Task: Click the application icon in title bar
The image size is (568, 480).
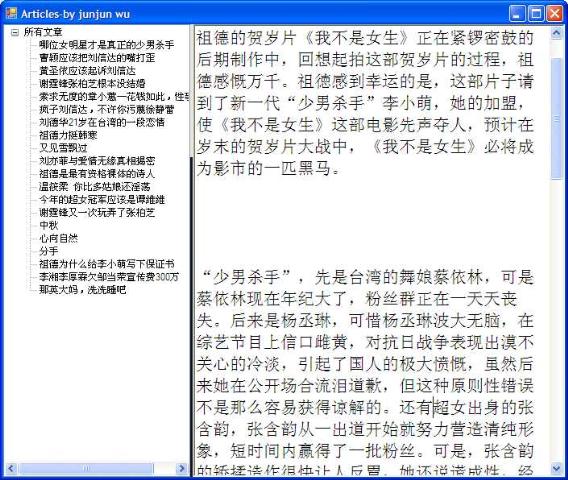Action: point(11,14)
